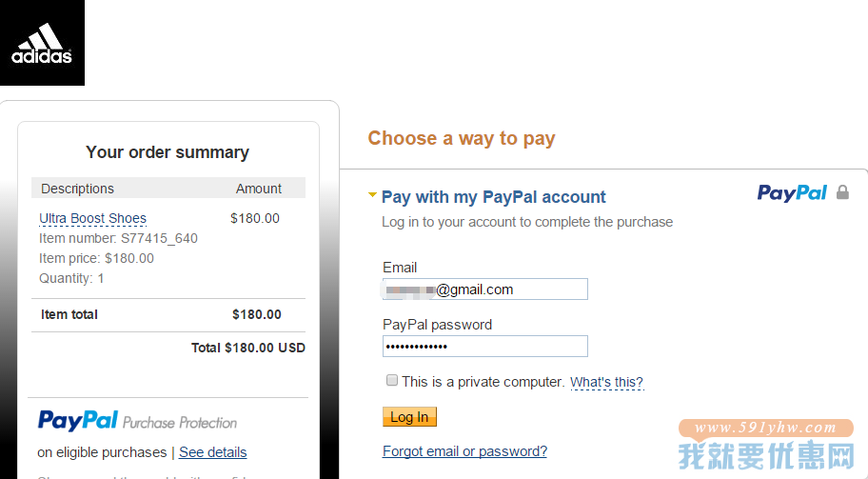
Task: Click the Total $180.00 USD text
Action: [248, 348]
